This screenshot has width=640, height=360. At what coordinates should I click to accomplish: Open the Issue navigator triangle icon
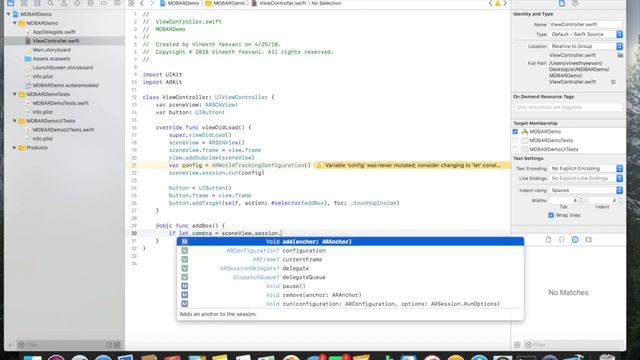click(x=64, y=3)
